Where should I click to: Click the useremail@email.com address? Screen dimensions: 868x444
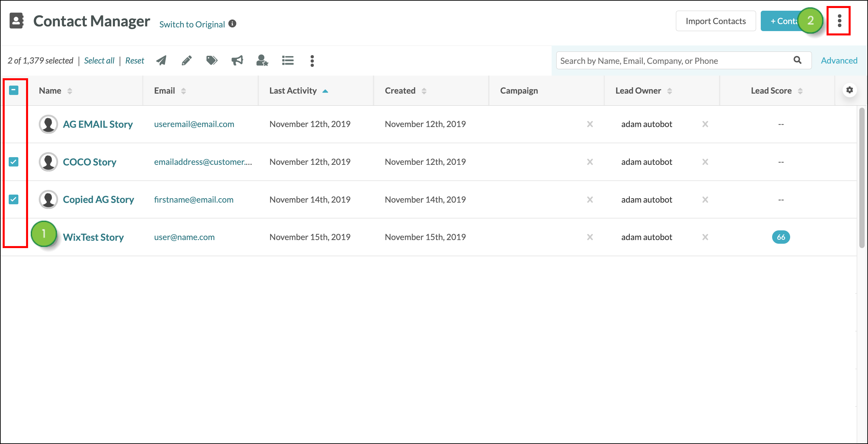click(194, 124)
